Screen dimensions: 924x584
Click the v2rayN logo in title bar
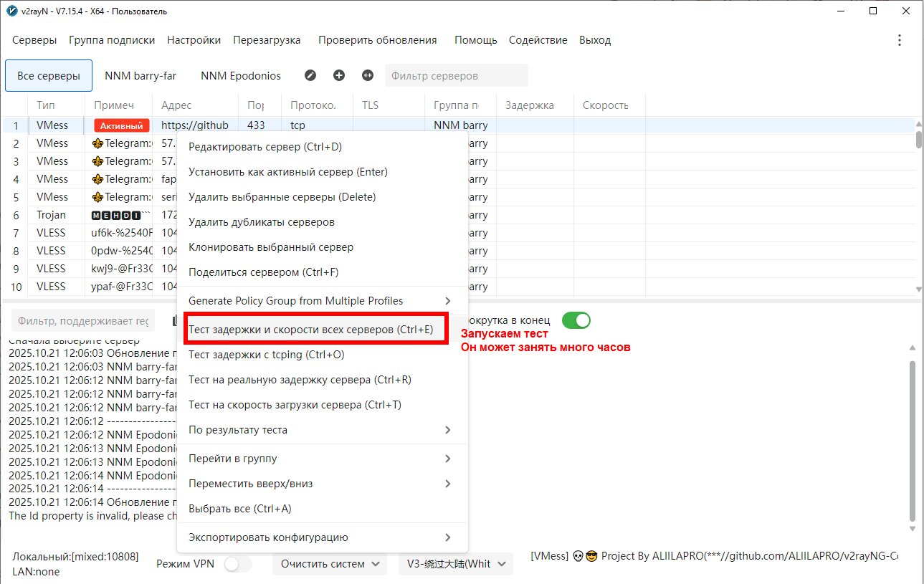point(11,11)
